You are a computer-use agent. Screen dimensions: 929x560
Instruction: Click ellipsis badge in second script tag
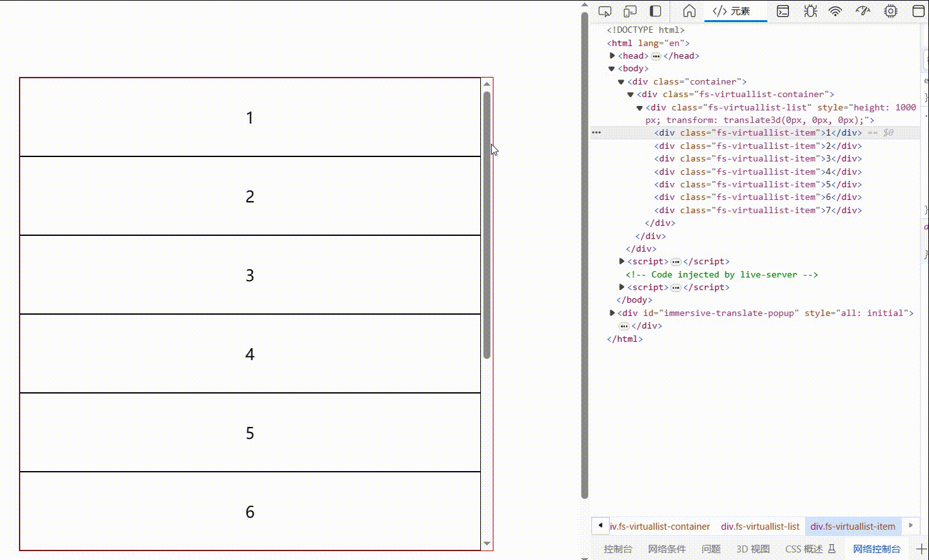coord(675,288)
